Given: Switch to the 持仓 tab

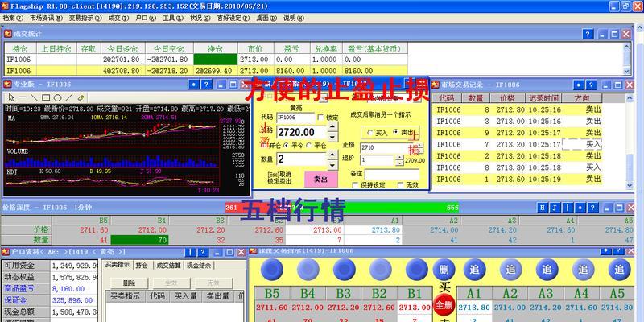Looking at the screenshot, I should point(142,266).
